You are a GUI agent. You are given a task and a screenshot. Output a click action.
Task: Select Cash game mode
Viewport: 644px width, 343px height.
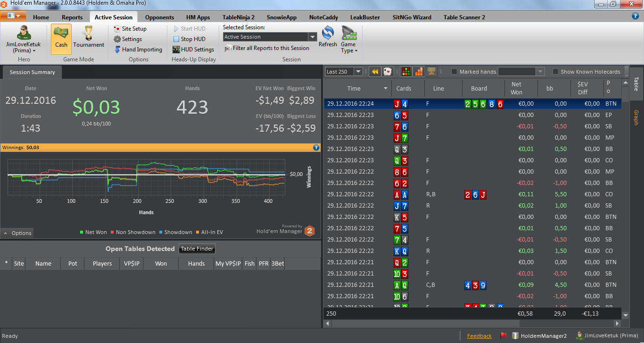[x=61, y=39]
